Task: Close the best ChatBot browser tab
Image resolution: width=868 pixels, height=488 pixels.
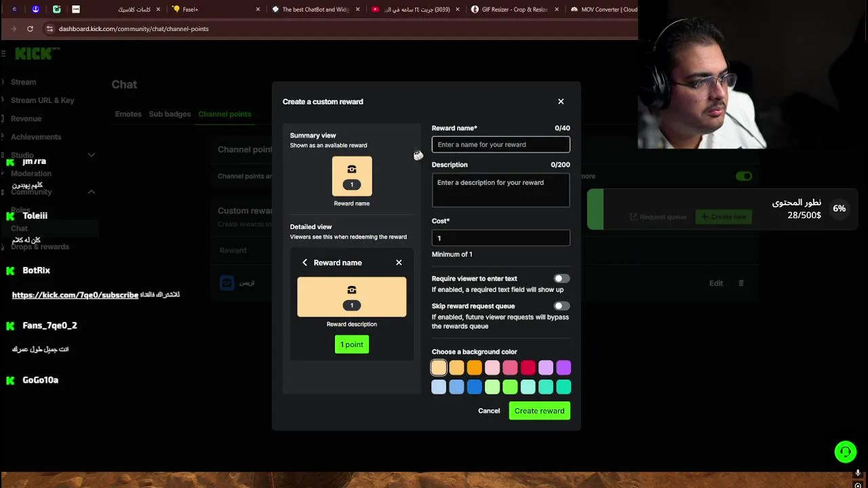Action: coord(357,9)
